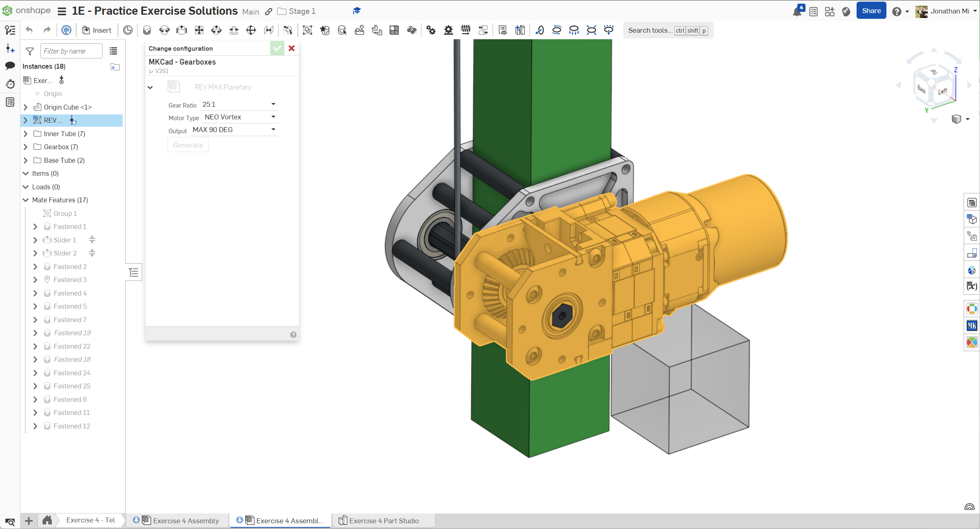The image size is (980, 529).
Task: Click the gear relation tool icon
Action: coord(431,30)
